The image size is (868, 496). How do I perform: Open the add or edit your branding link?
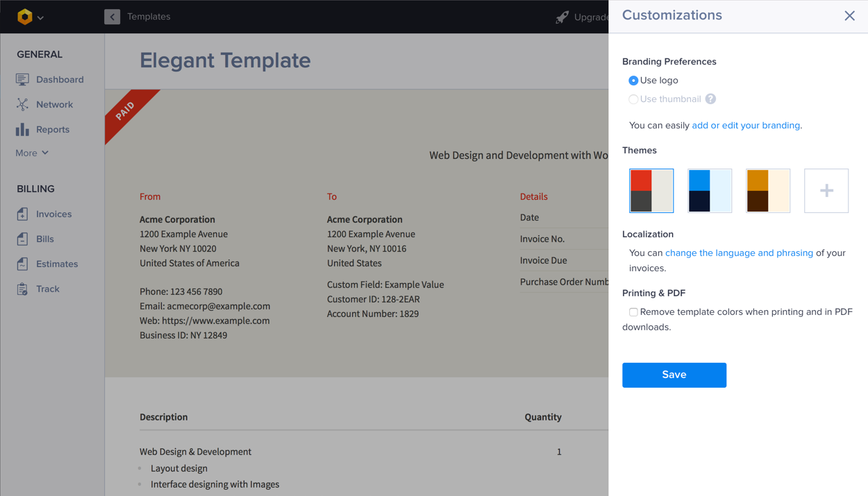pos(746,126)
